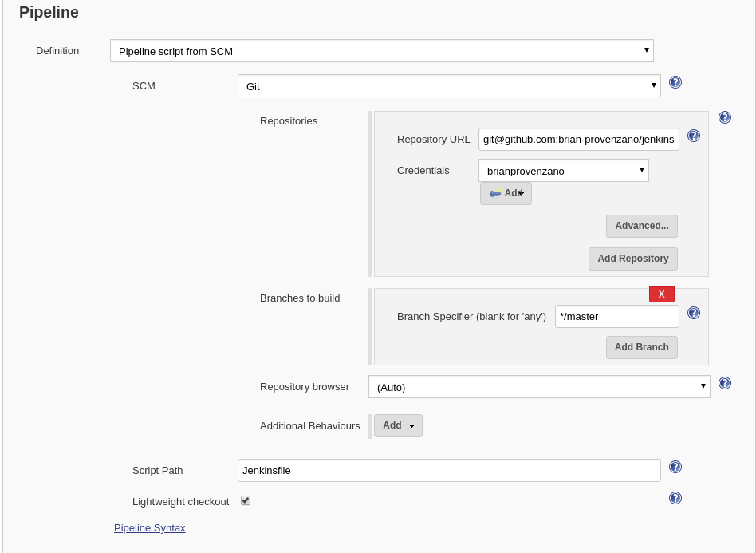
Task: Open help for the Repositories section
Action: 725,117
